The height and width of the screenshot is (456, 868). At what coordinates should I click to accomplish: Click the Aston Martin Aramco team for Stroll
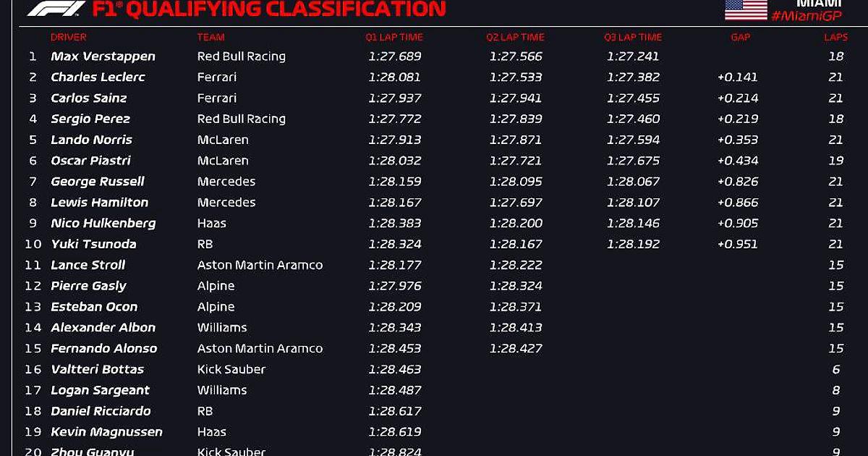[260, 265]
